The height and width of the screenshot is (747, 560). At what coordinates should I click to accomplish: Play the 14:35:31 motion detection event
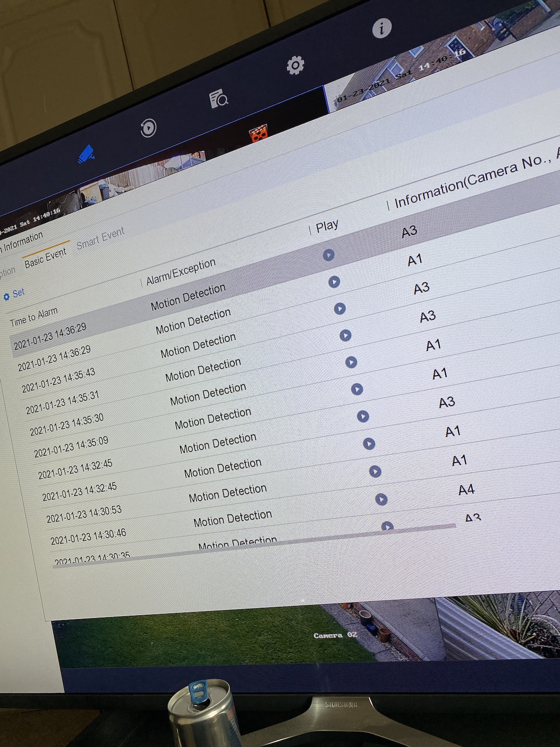[345, 335]
